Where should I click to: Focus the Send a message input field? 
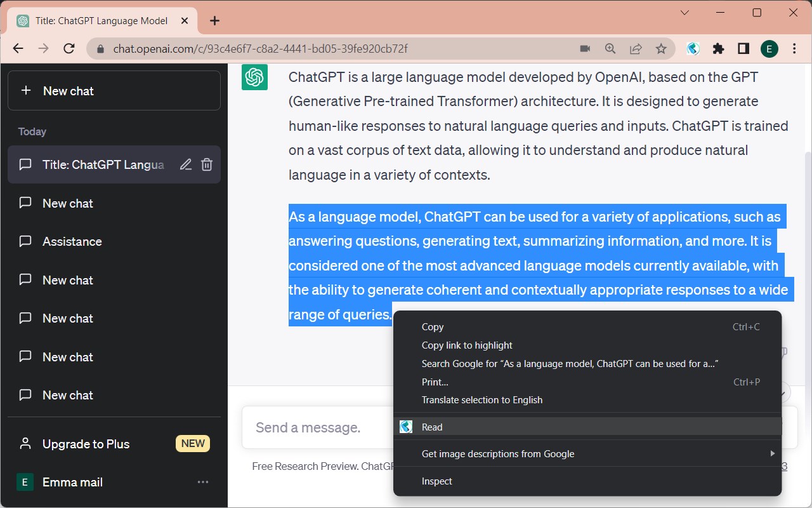(317, 427)
